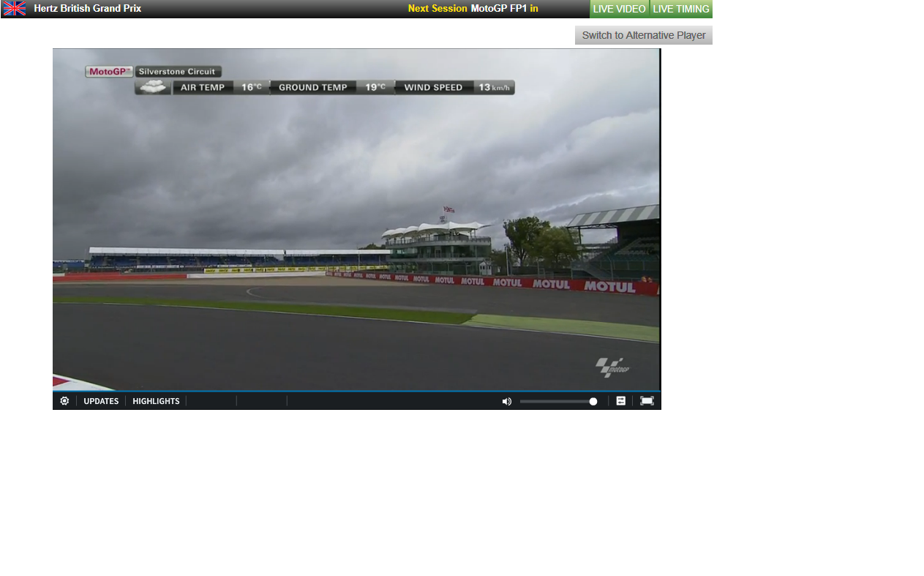
Task: Click the 13 km/h wind speed value
Action: 495,87
